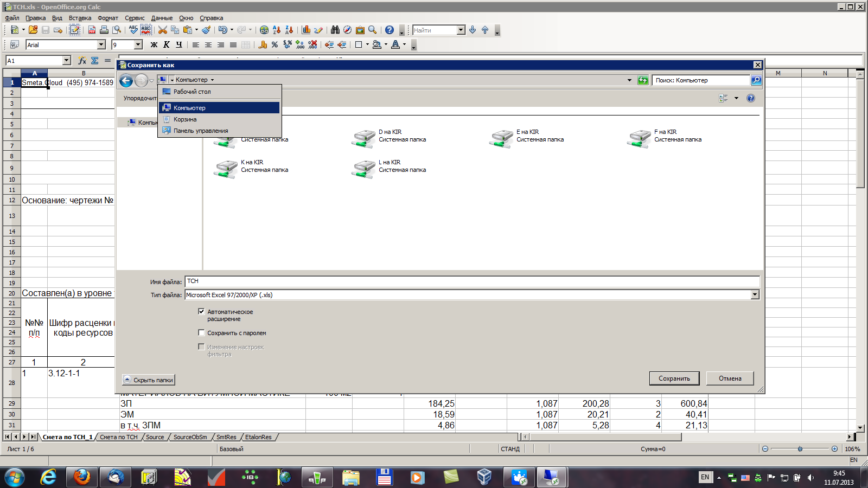The image size is (868, 488).
Task: Click the Spellcheck ABC checkmark icon
Action: [x=133, y=30]
